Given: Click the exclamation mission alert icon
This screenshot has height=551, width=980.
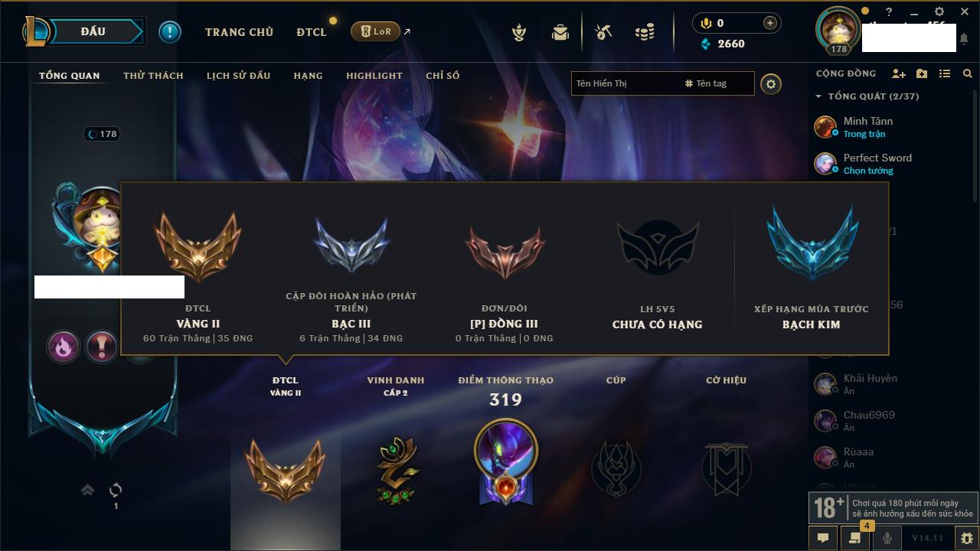Looking at the screenshot, I should [x=170, y=32].
